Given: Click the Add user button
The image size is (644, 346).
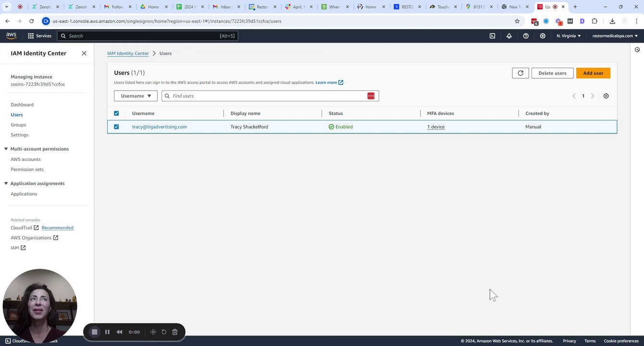Looking at the screenshot, I should point(593,73).
